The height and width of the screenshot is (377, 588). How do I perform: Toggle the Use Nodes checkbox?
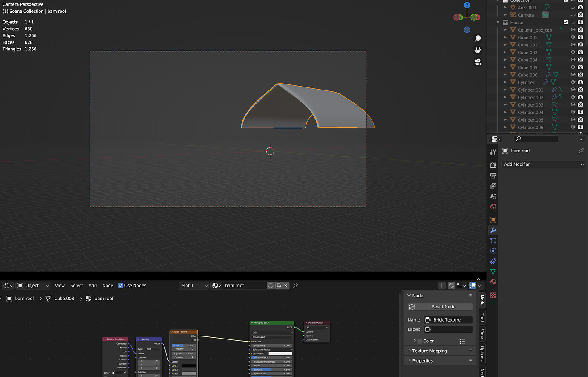pyautogui.click(x=121, y=286)
